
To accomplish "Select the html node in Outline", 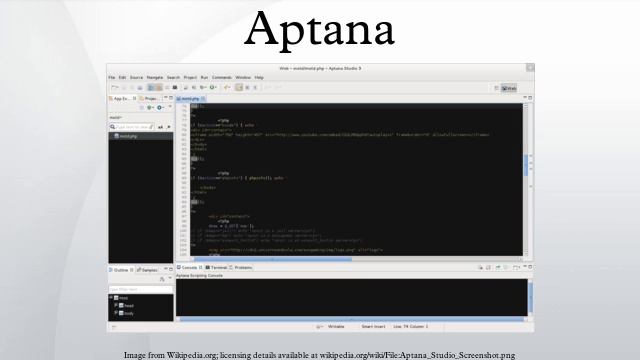I will [122, 298].
